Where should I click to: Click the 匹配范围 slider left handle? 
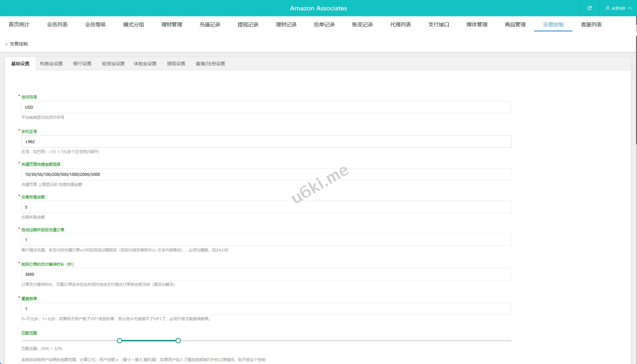coord(119,341)
